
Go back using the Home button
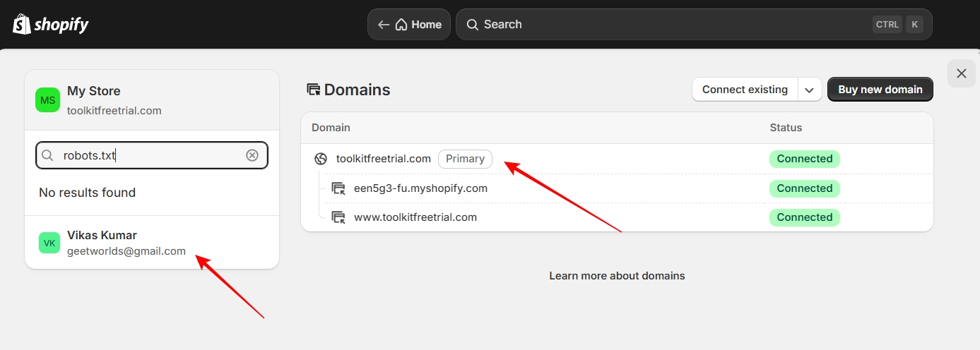[409, 25]
